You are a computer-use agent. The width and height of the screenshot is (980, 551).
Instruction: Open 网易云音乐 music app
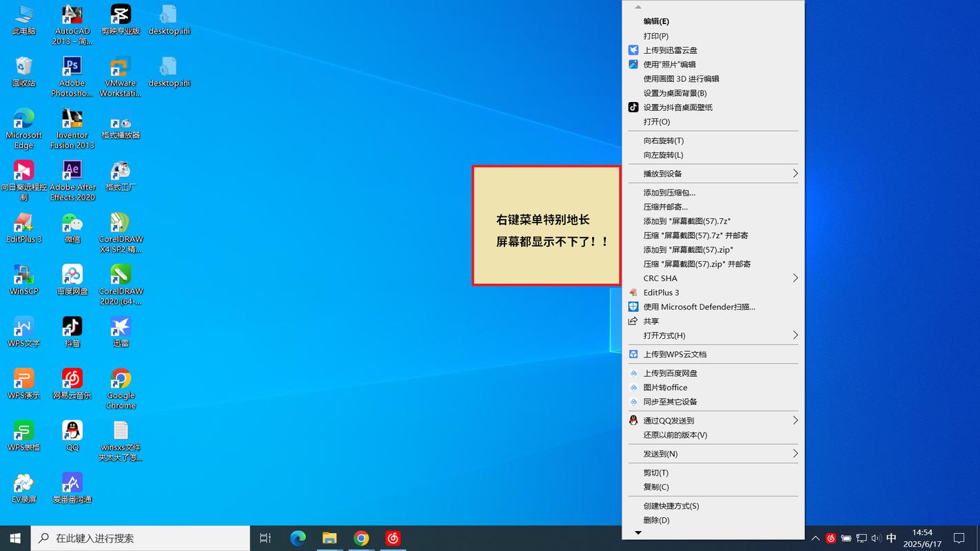tap(72, 381)
